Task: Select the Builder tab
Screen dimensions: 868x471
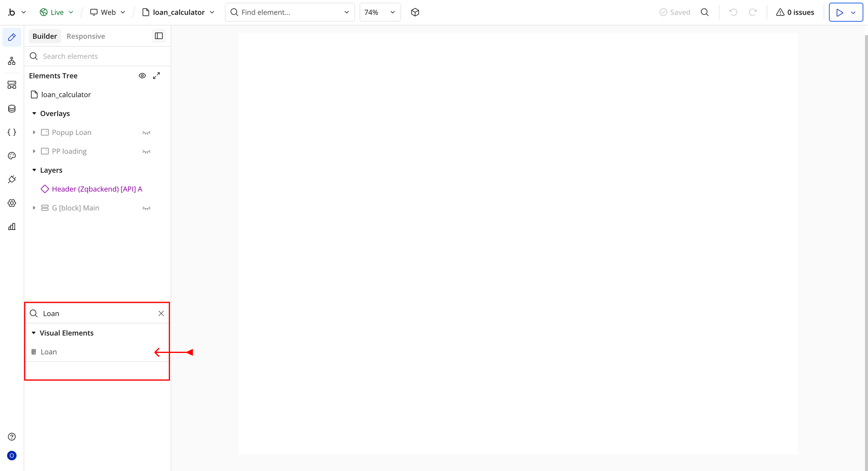Action: click(45, 36)
